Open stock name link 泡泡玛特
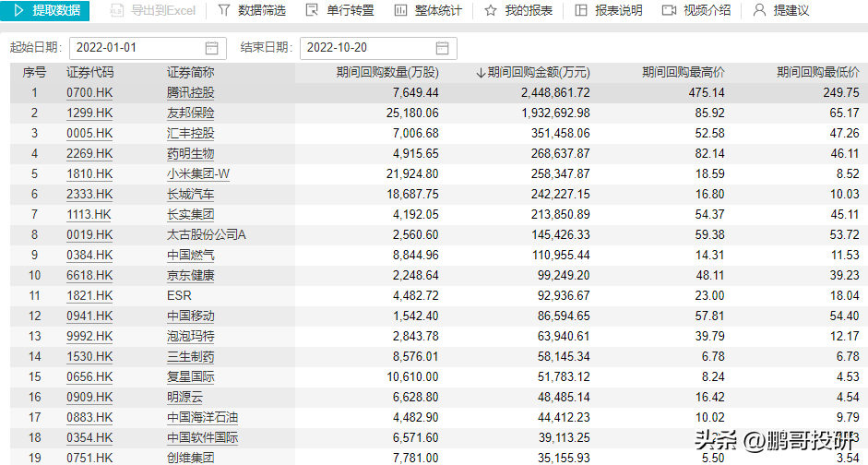This screenshot has width=868, height=465. tap(190, 337)
